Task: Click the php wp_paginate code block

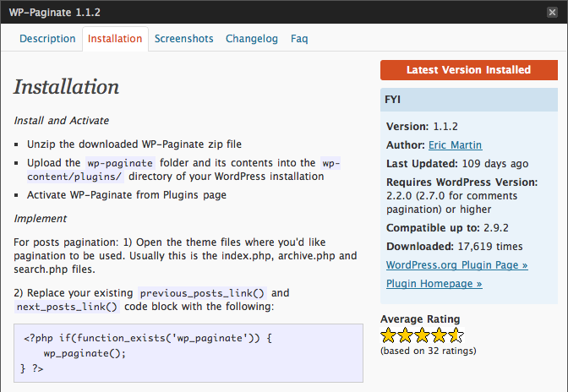Action: (188, 353)
